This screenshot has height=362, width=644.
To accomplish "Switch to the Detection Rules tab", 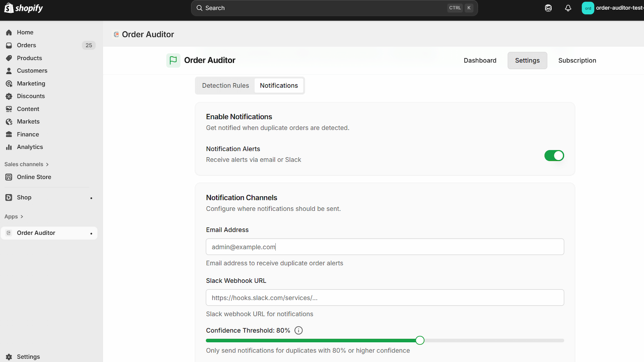I will click(x=225, y=86).
